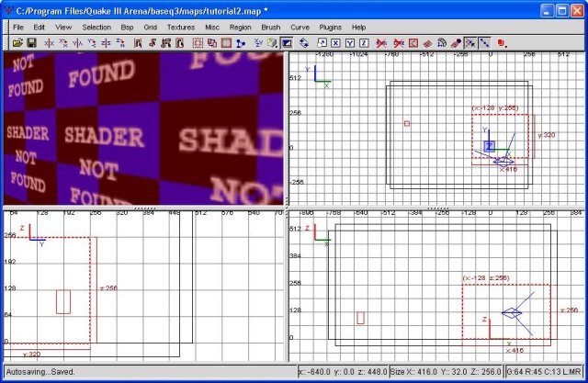Open a map file with the folder icon

pyautogui.click(x=17, y=43)
